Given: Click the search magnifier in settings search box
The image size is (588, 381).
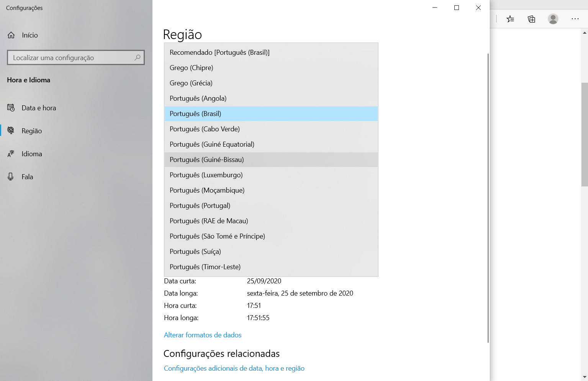Looking at the screenshot, I should coord(137,57).
